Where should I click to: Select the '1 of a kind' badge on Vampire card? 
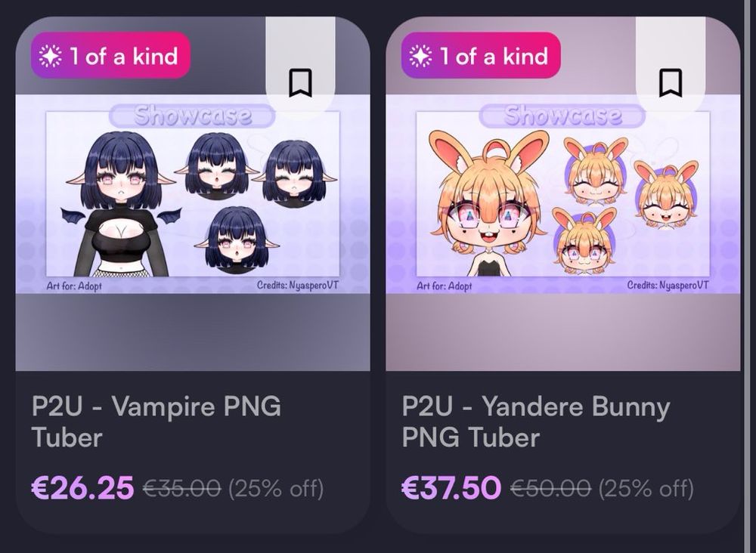point(111,55)
